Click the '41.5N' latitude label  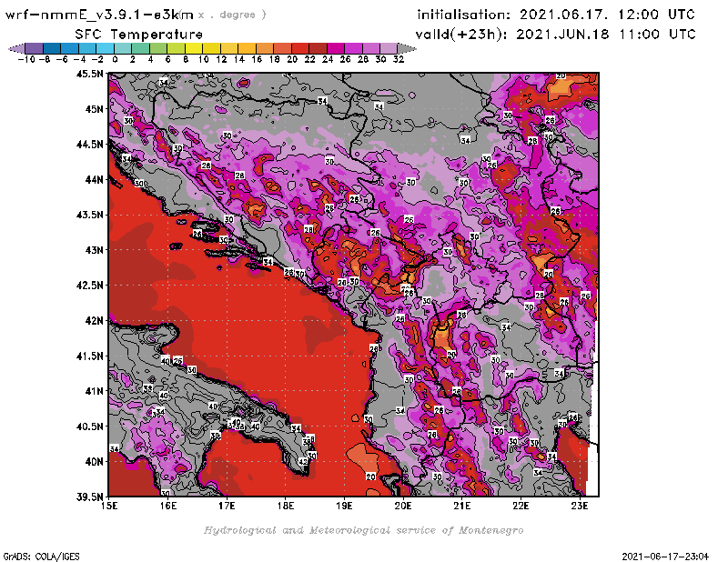(x=89, y=356)
